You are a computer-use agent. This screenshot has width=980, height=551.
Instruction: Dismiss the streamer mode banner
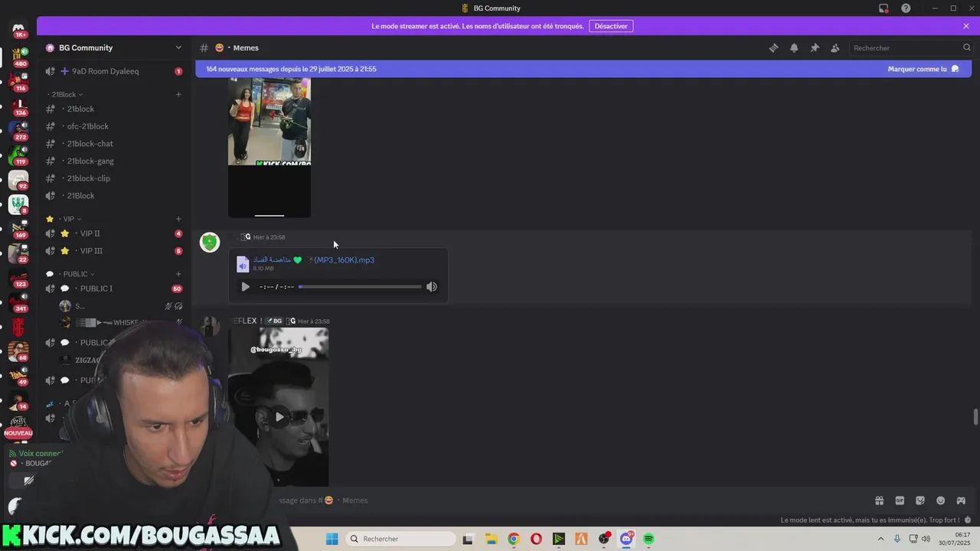click(x=966, y=26)
